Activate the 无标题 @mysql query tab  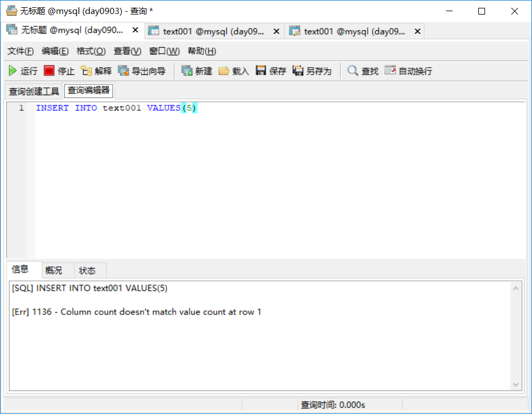72,30
